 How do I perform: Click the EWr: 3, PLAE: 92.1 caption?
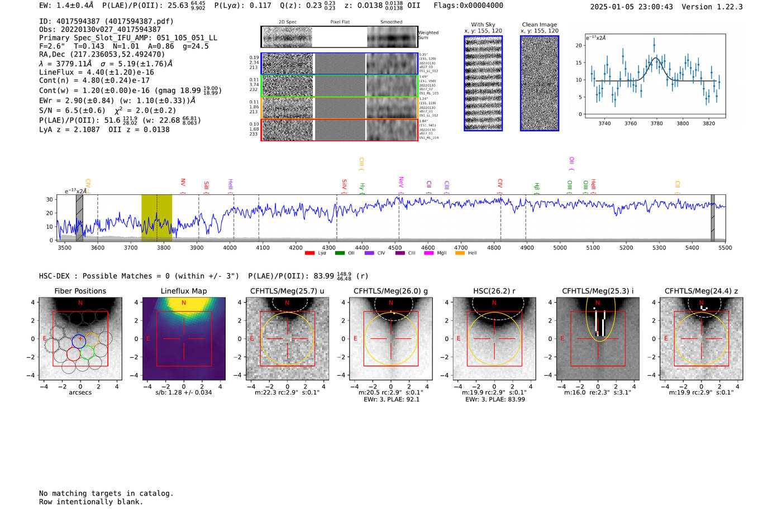click(392, 400)
